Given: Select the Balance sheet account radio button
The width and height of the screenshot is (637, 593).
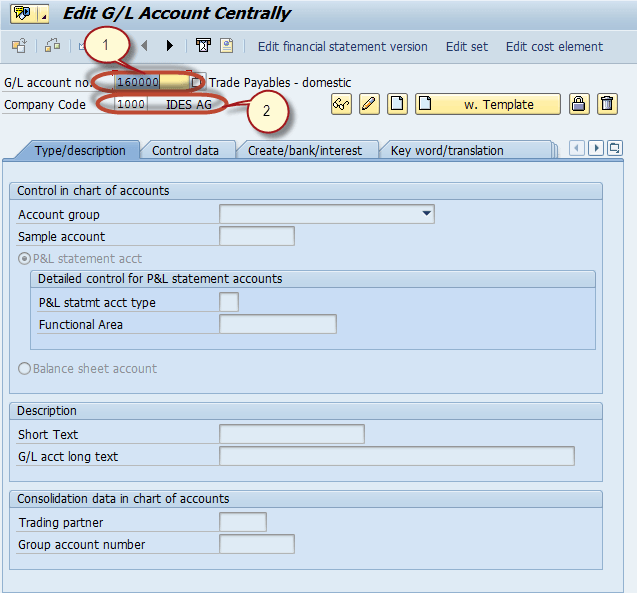Looking at the screenshot, I should point(25,368).
